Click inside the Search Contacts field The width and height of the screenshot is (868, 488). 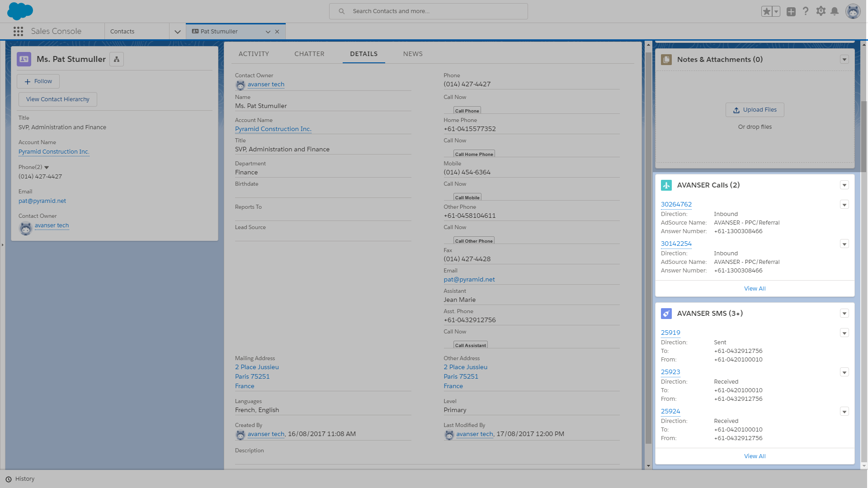(428, 11)
